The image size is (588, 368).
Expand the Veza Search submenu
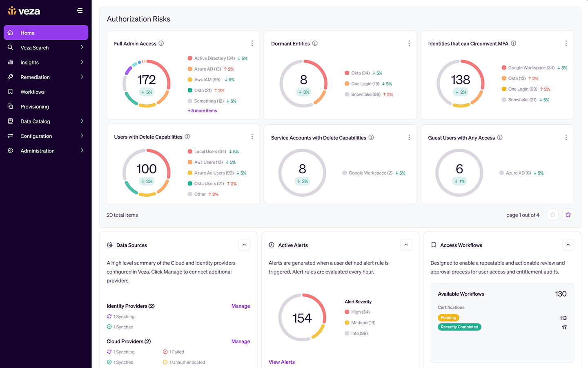pos(82,47)
